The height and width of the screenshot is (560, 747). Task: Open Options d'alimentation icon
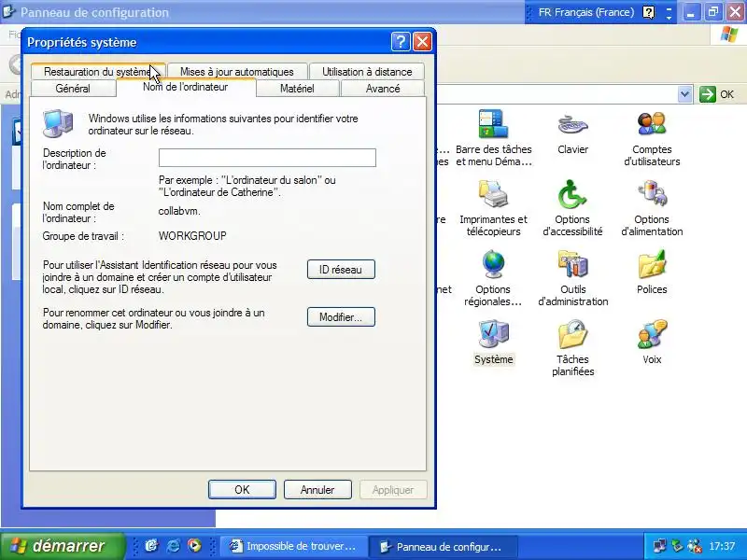[652, 194]
